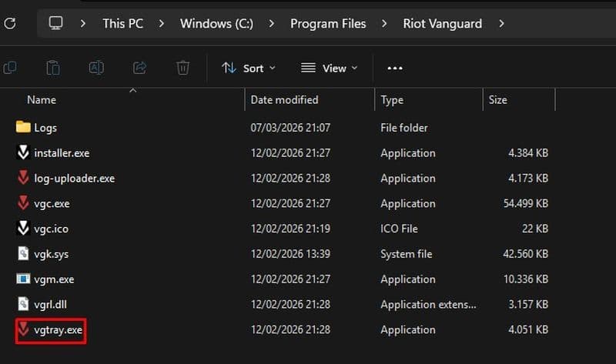This screenshot has width=616, height=364.
Task: Select file name vgtray.exe
Action: pyautogui.click(x=59, y=330)
